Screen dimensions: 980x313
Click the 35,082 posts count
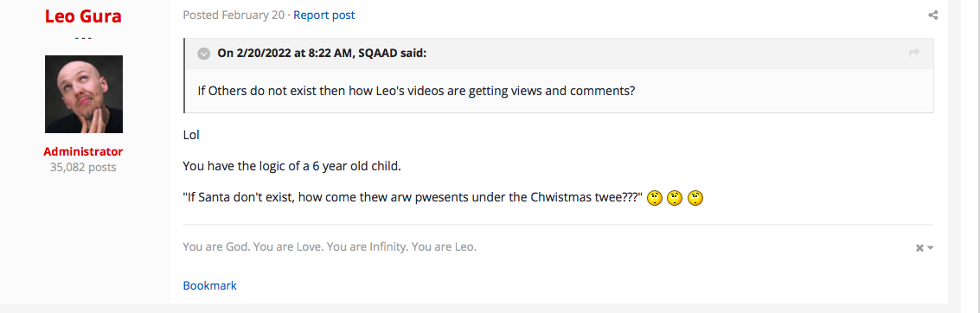tap(83, 168)
